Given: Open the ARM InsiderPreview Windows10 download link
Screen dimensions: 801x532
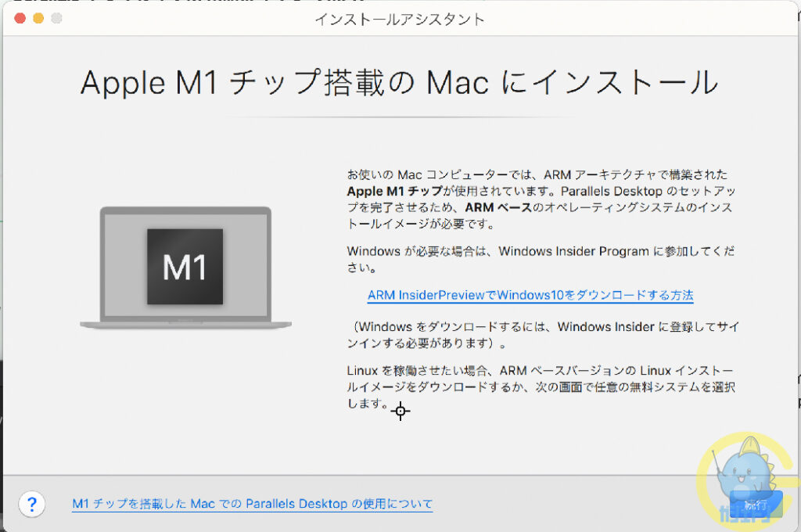Looking at the screenshot, I should [530, 296].
